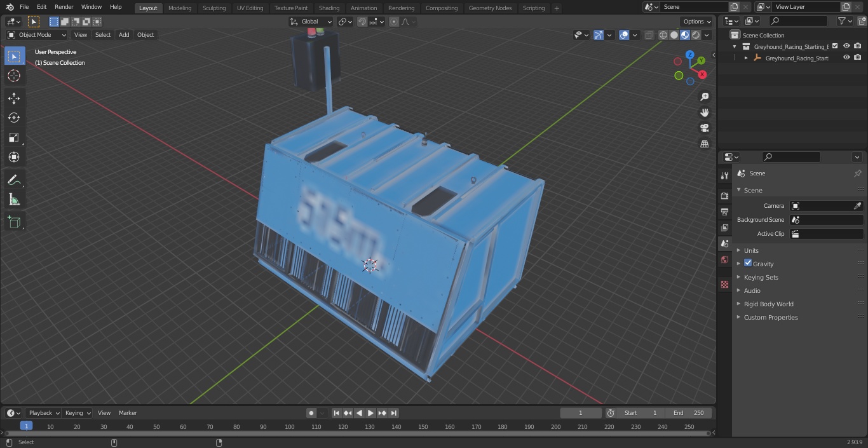Switch perspective/orthographic with the grid icon

704,144
